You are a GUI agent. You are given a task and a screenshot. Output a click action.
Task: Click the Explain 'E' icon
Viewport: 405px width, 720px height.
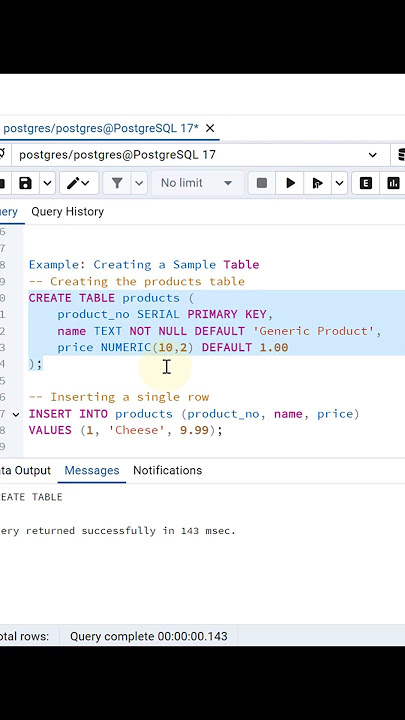click(366, 183)
